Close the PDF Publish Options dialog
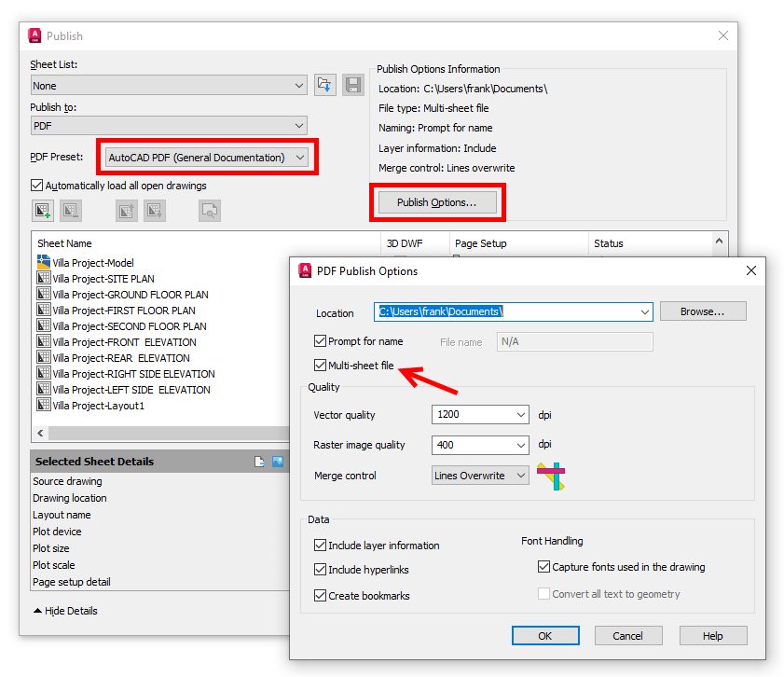Screen dimensions: 784x677 click(751, 270)
